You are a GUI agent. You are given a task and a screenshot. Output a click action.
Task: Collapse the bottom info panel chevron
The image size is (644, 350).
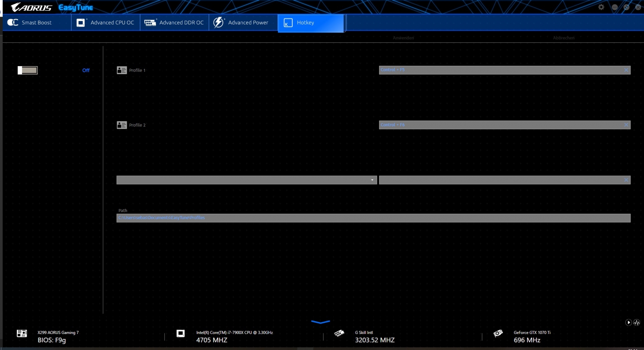(x=320, y=322)
